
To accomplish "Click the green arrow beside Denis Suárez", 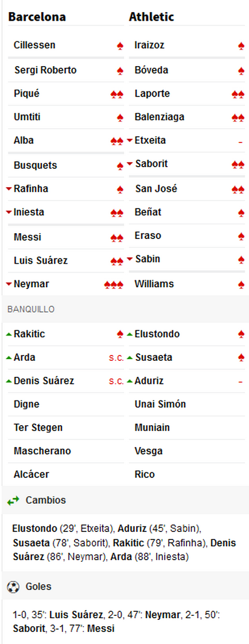I will coord(9,381).
